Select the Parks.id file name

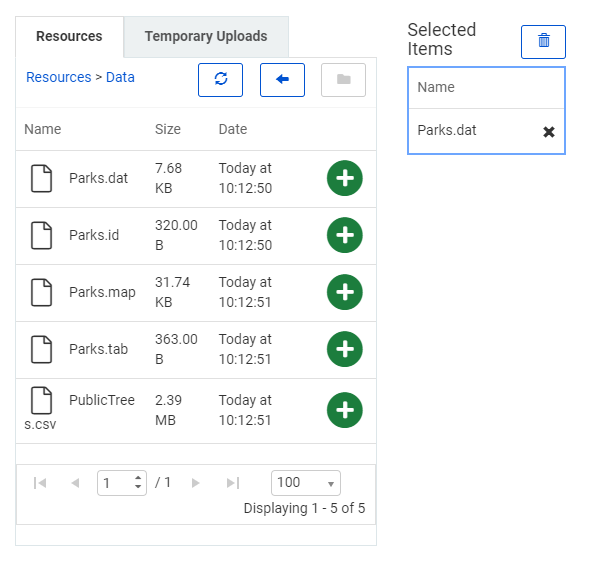coord(94,235)
